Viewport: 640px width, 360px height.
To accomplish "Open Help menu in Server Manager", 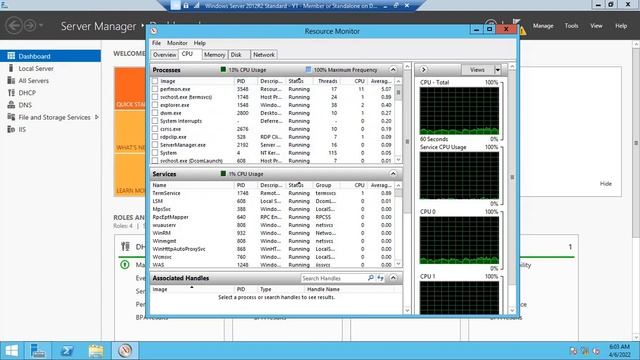I will coord(621,26).
